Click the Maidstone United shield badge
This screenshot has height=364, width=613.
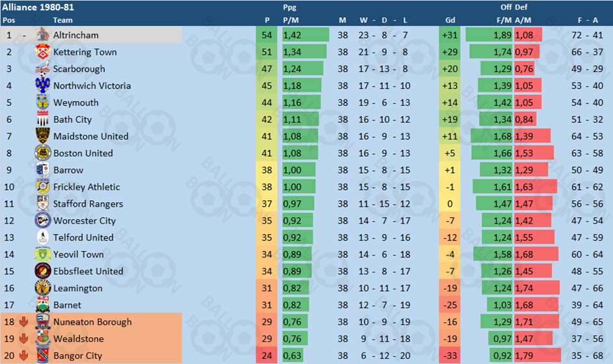pyautogui.click(x=43, y=136)
